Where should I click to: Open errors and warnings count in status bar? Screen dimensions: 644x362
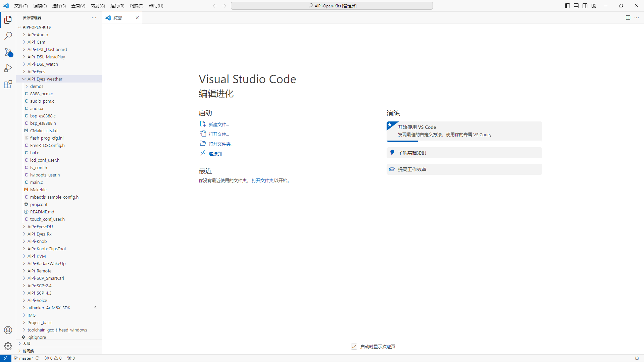pos(53,358)
